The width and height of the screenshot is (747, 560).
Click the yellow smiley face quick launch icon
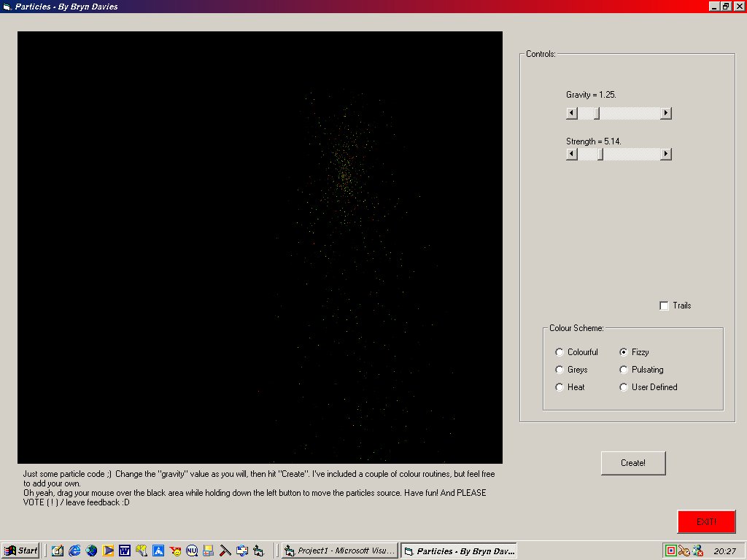click(175, 551)
